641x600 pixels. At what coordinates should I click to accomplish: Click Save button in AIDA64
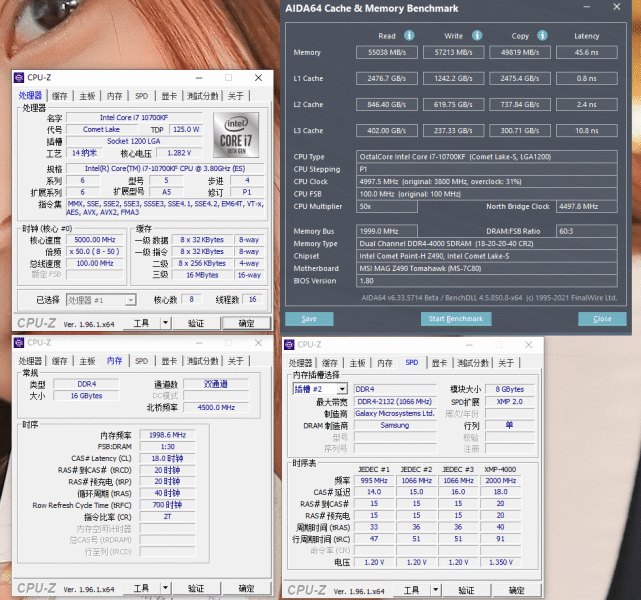[309, 319]
